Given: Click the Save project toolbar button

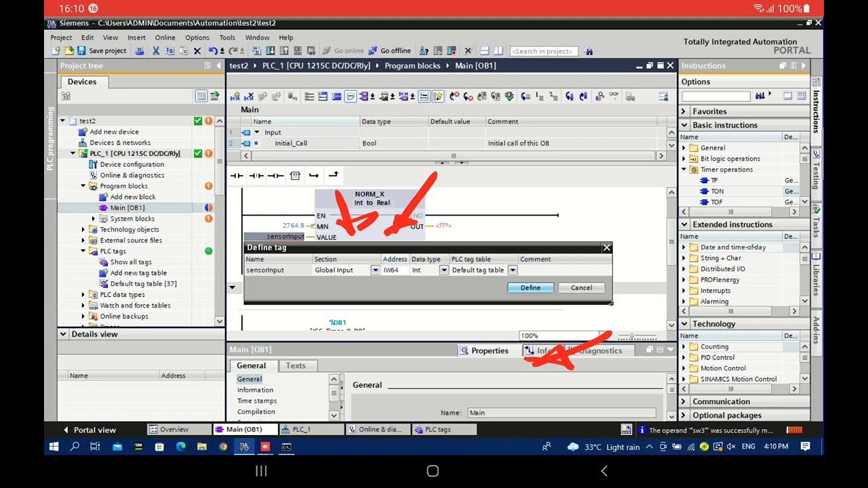Looking at the screenshot, I should (x=102, y=51).
